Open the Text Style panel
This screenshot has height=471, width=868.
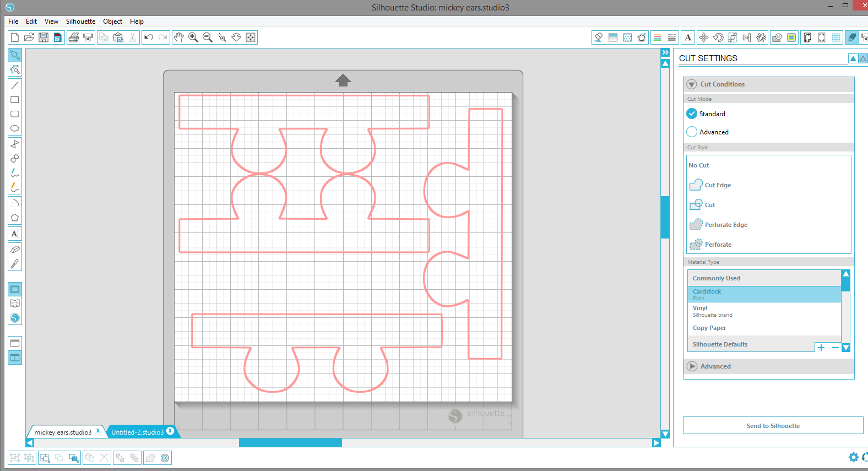688,37
